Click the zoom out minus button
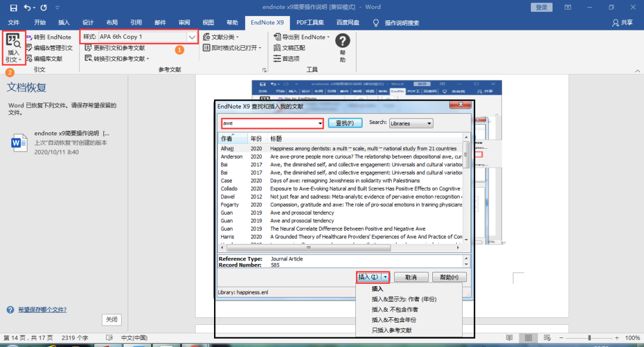This screenshot has width=644, height=347. coord(562,338)
